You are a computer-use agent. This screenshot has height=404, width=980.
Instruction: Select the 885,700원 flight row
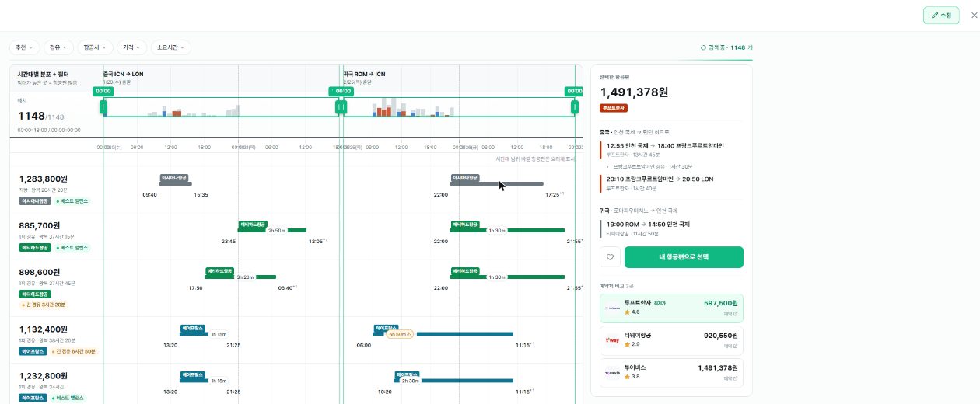[x=296, y=236]
